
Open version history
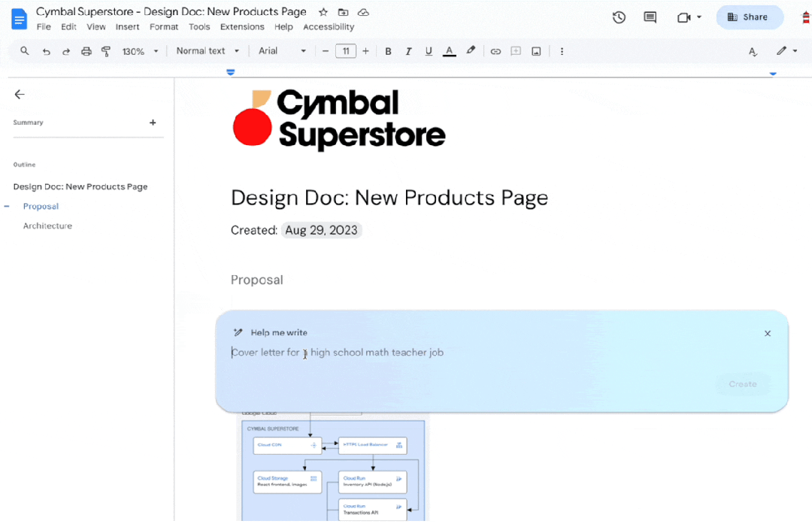pyautogui.click(x=619, y=17)
